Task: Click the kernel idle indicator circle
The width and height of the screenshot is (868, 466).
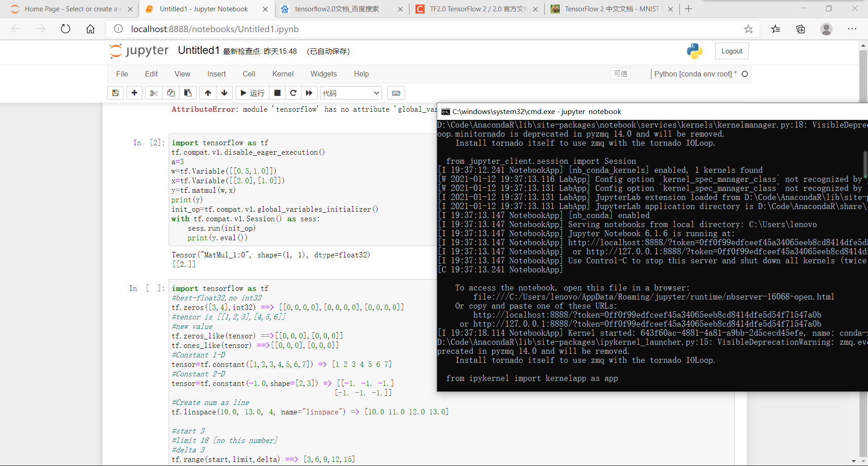Action: 745,74
